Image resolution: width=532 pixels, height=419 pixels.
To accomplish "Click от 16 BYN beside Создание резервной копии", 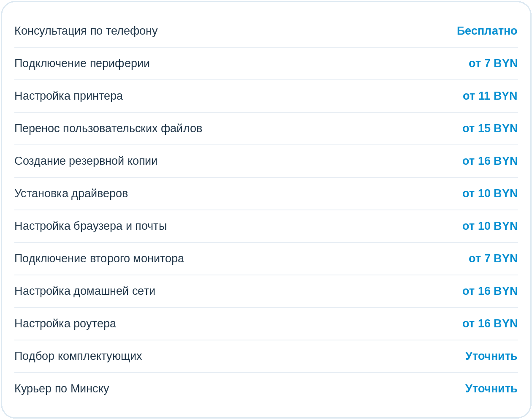I will pos(490,161).
